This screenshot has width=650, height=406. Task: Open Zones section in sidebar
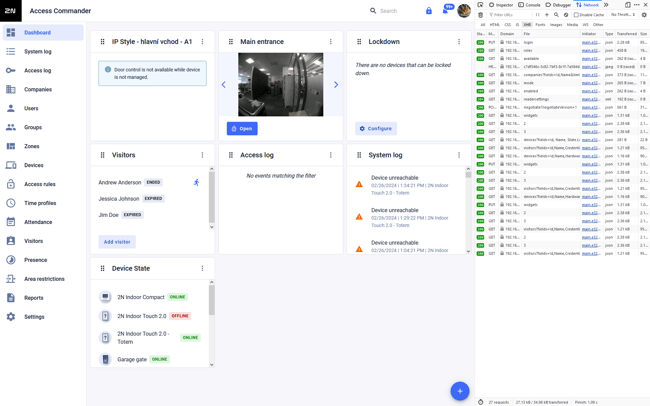pos(43,146)
